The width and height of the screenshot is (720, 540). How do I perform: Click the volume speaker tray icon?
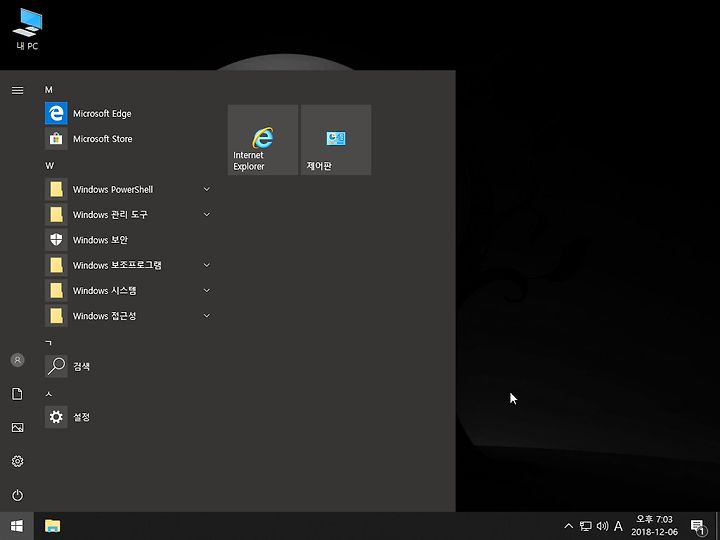(x=602, y=526)
